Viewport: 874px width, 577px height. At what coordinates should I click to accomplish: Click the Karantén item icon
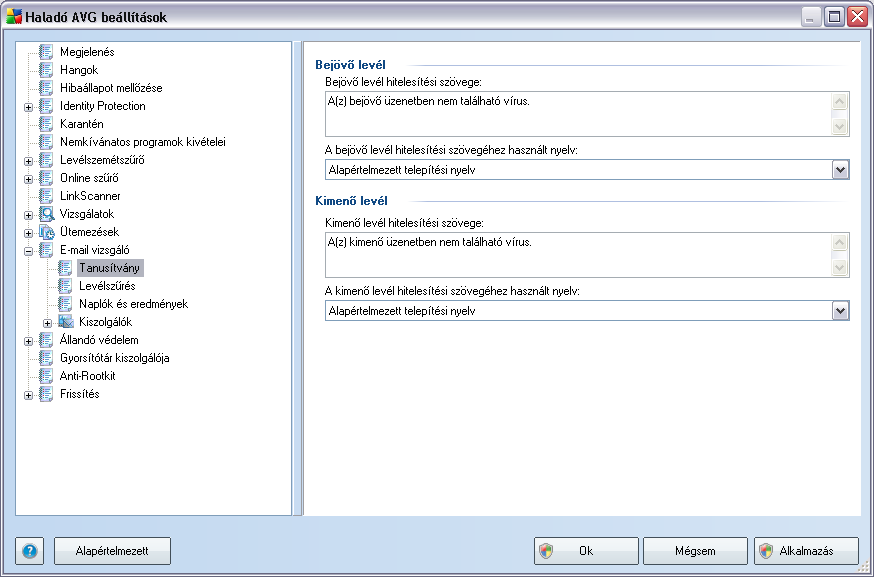click(46, 124)
